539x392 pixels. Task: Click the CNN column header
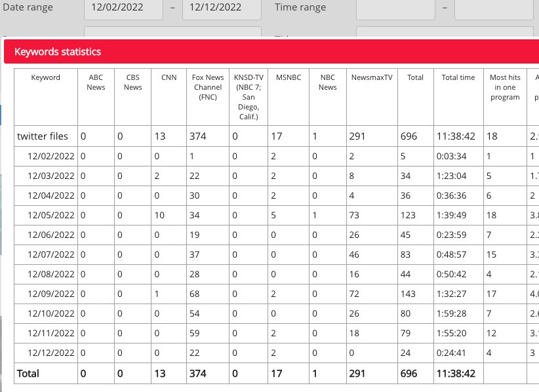click(169, 77)
